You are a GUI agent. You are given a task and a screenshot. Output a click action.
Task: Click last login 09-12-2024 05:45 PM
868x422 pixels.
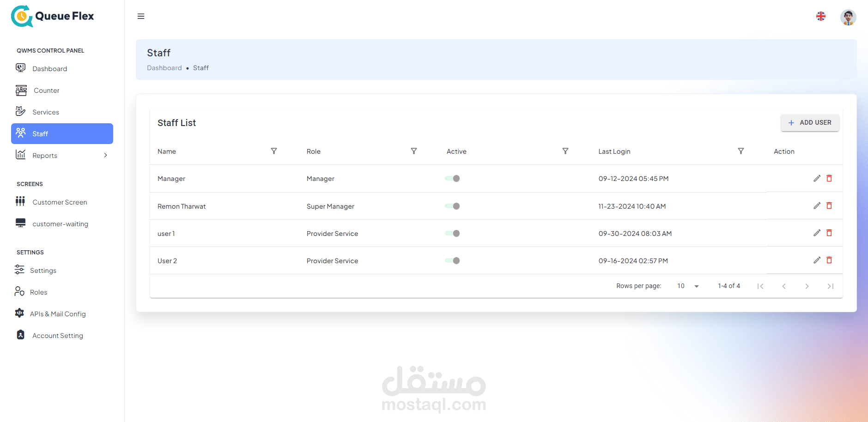633,179
